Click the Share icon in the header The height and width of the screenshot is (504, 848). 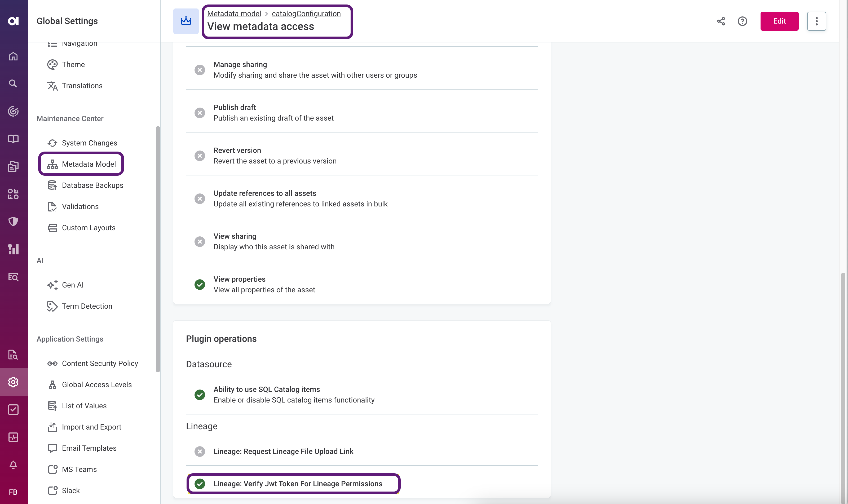click(x=721, y=21)
